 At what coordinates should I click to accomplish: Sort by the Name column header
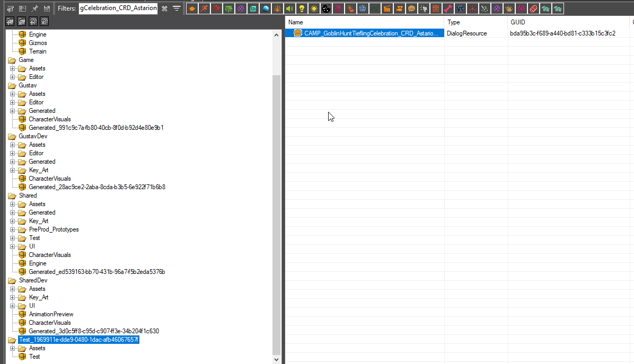365,22
